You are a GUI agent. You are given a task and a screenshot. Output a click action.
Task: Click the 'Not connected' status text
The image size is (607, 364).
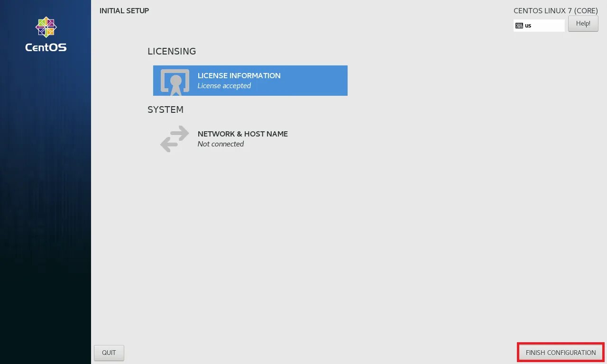221,144
